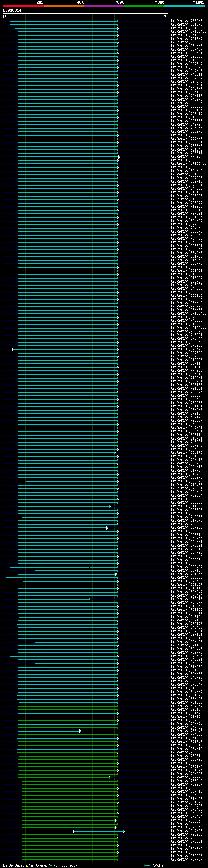Click the BB928614 query name
Image resolution: width=208 pixels, height=868 pixels.
coord(12,10)
